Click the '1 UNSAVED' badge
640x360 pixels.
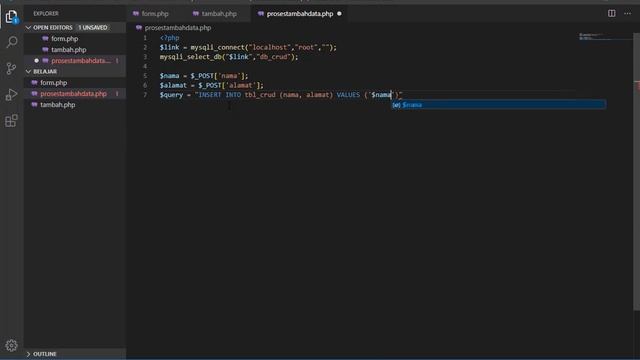pyautogui.click(x=93, y=27)
